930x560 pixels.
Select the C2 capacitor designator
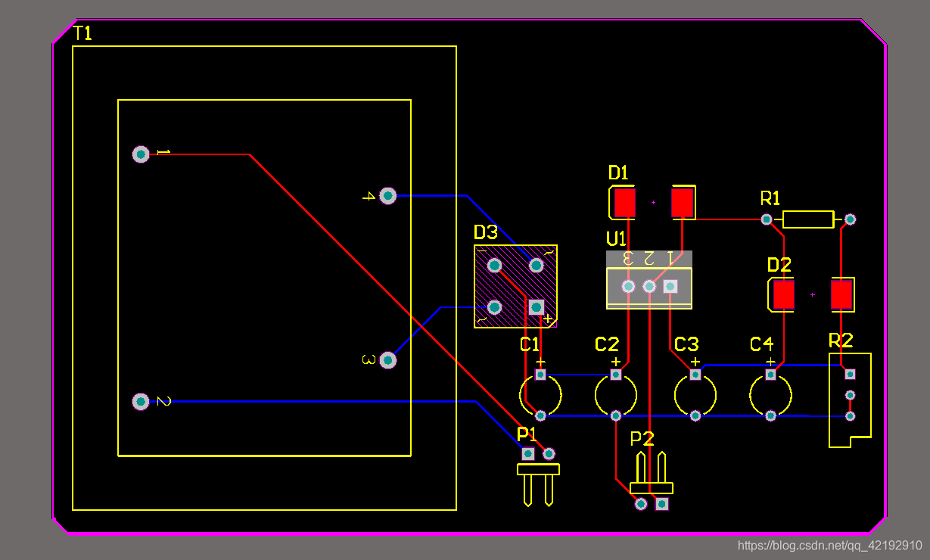click(607, 345)
